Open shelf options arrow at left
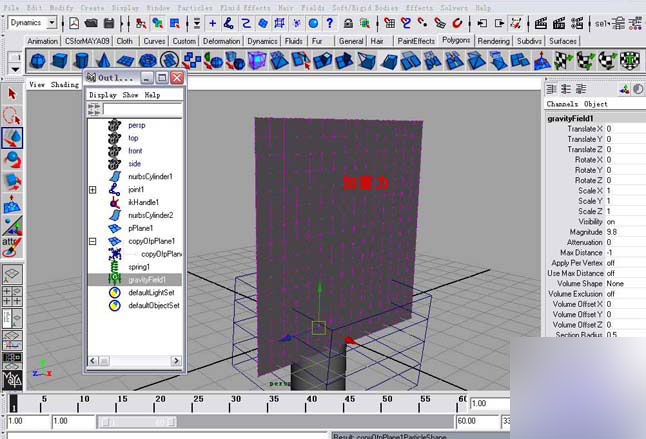The image size is (646, 439). (x=15, y=69)
